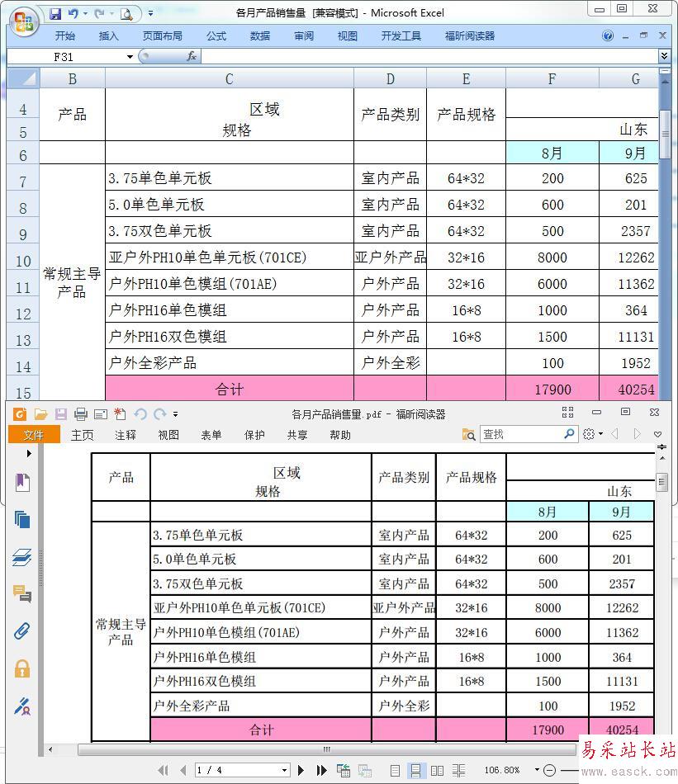The width and height of the screenshot is (678, 784).
Task: Open the Excel 开始 ribbon tab
Action: click(64, 36)
